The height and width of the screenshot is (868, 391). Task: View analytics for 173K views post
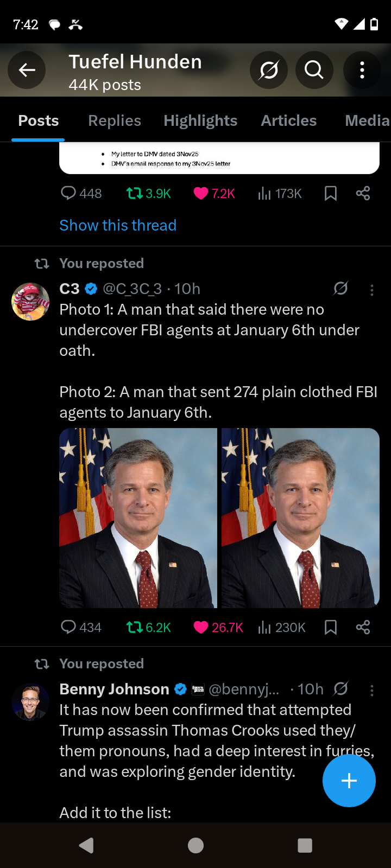[280, 194]
